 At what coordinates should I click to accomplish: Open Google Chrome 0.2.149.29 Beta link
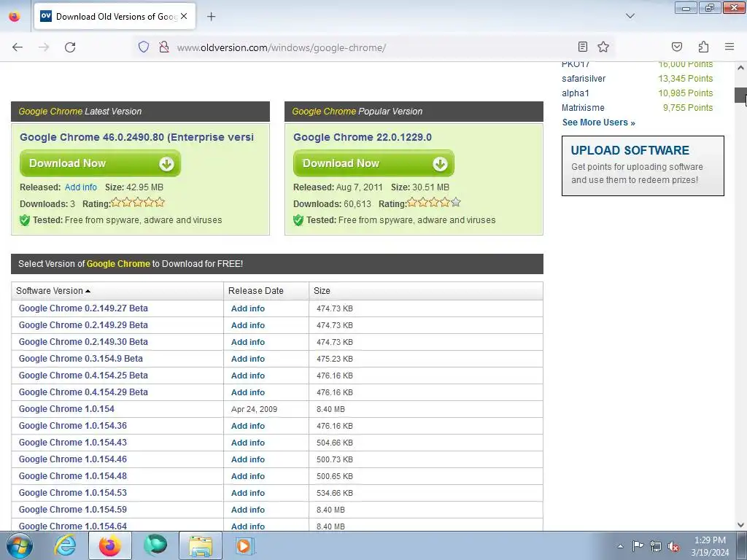coord(83,324)
